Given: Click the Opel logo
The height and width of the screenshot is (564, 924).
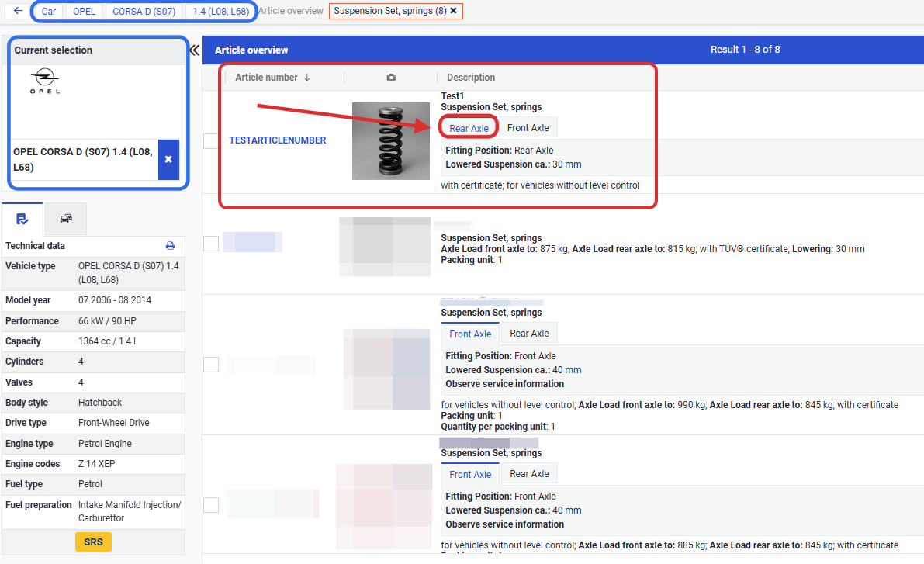Looking at the screenshot, I should point(45,81).
